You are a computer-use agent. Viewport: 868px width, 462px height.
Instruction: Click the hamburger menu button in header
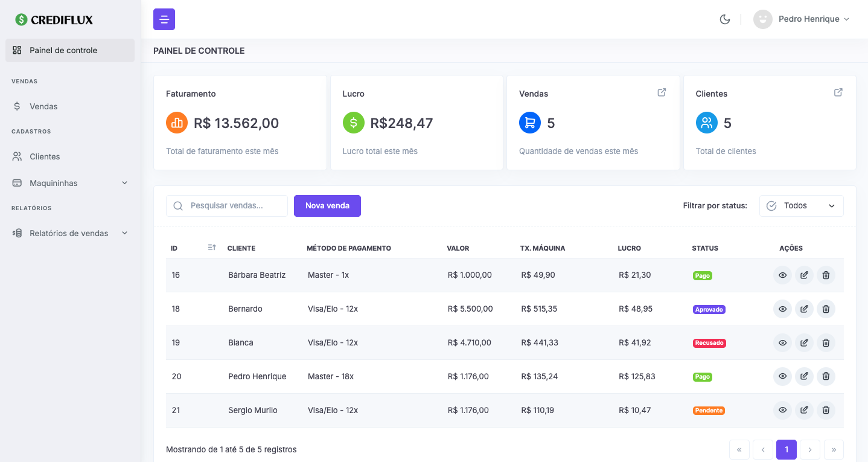164,19
